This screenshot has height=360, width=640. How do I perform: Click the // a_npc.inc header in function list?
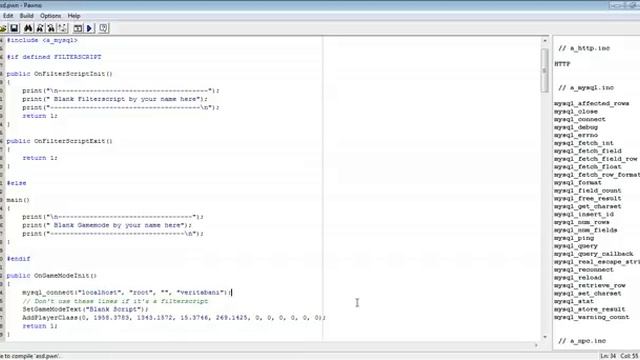pyautogui.click(x=582, y=341)
